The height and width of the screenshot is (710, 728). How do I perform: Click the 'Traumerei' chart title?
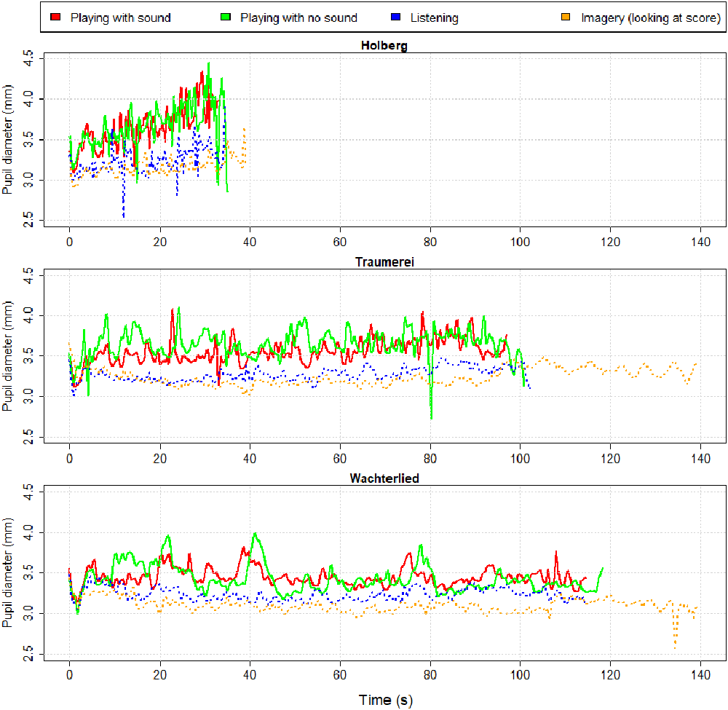point(384,262)
